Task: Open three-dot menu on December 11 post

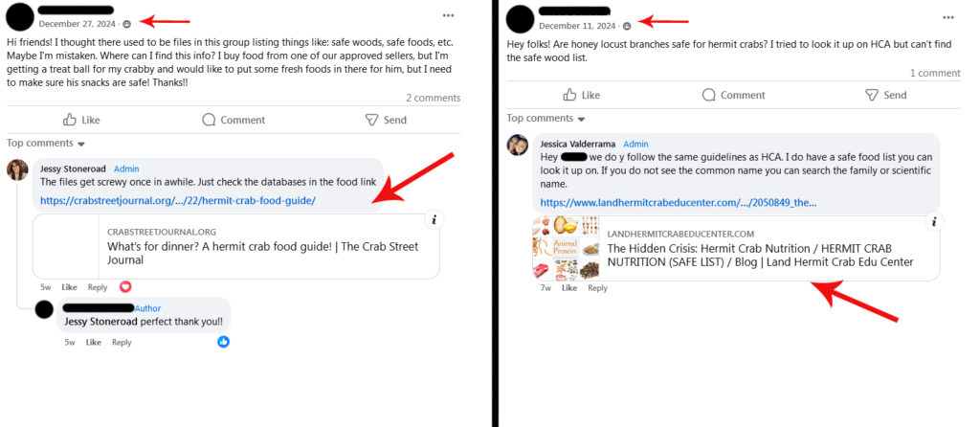Action: (x=948, y=16)
